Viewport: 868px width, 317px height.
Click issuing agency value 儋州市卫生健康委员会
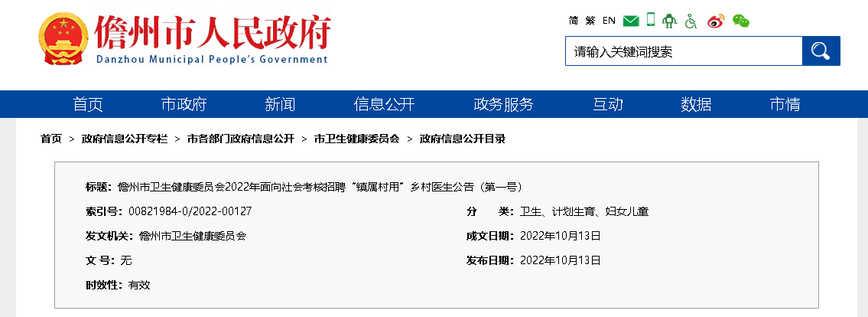(193, 236)
